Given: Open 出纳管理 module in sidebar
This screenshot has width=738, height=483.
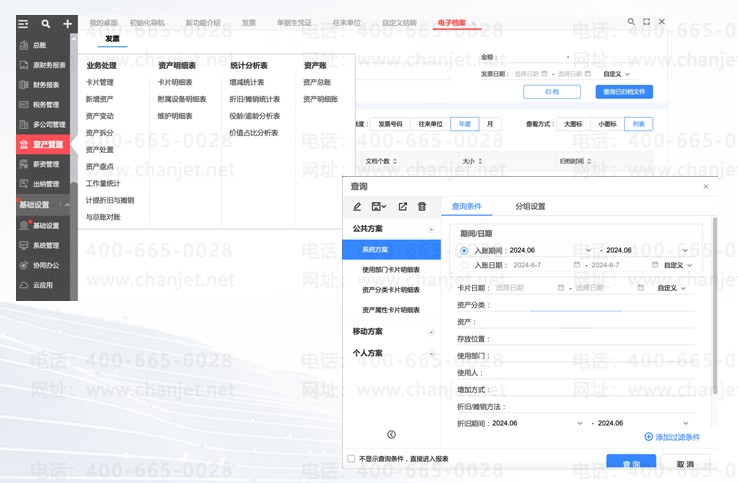Looking at the screenshot, I should [x=43, y=184].
